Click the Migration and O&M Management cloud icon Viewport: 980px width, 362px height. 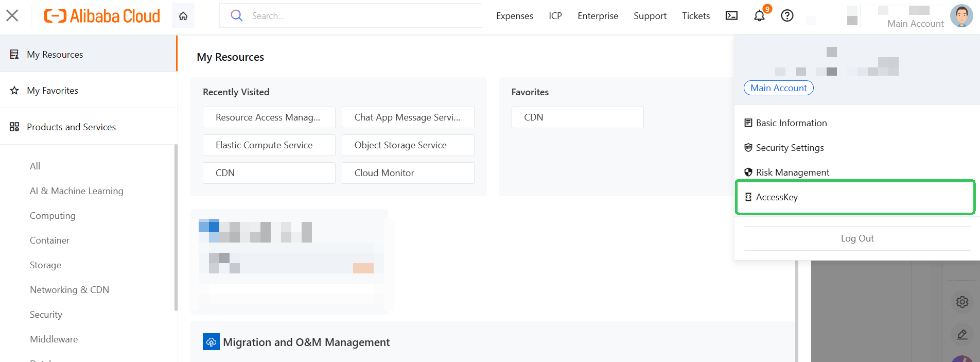point(211,342)
